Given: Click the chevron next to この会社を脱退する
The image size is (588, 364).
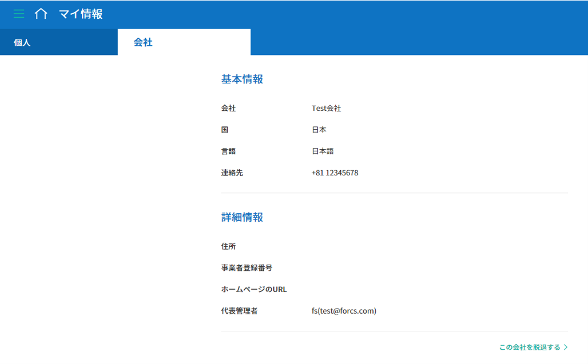Looking at the screenshot, I should 566,347.
